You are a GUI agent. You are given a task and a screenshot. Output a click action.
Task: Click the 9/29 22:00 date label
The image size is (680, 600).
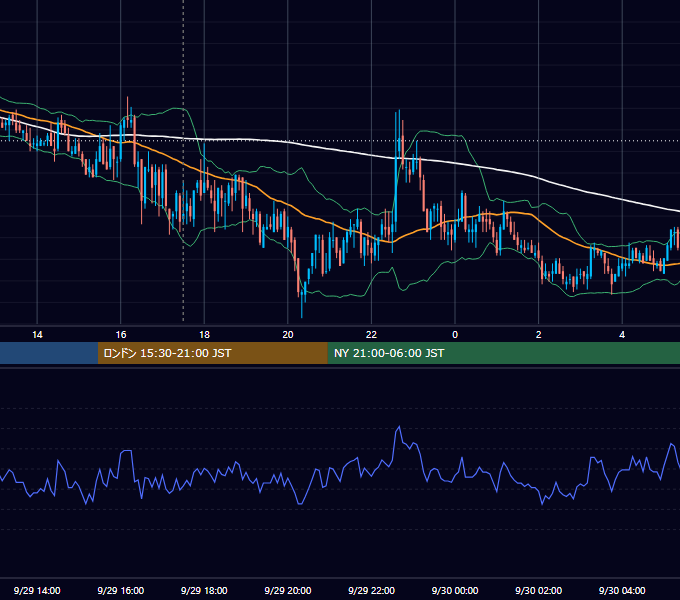[x=371, y=590]
